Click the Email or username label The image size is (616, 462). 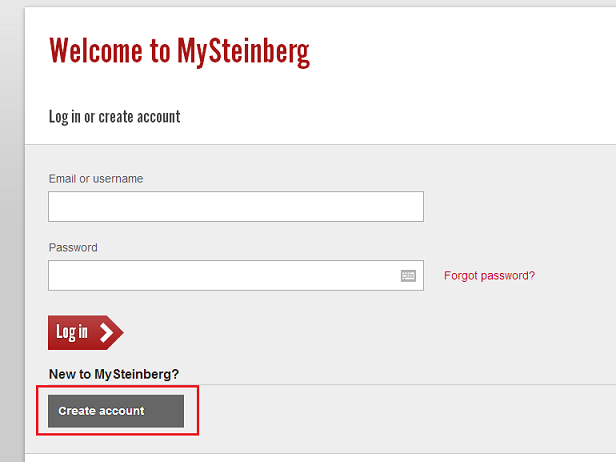(96, 179)
